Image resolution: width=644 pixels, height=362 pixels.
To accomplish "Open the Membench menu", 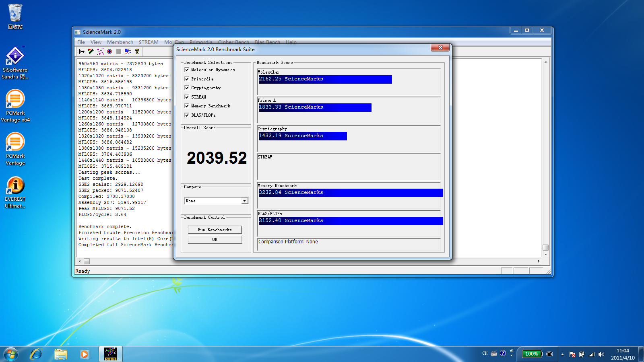I will click(120, 42).
